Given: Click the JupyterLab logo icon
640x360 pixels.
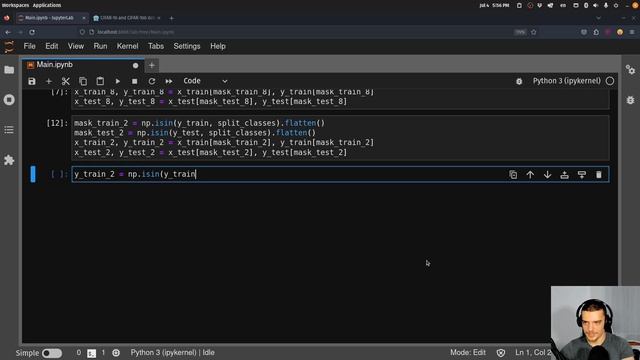Looking at the screenshot, I should [9, 47].
